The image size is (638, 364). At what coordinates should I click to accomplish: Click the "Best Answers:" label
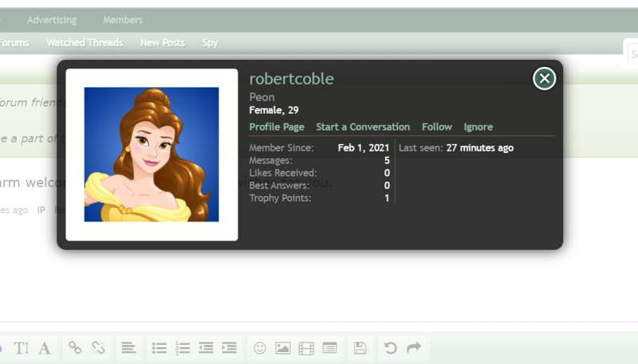tap(279, 186)
